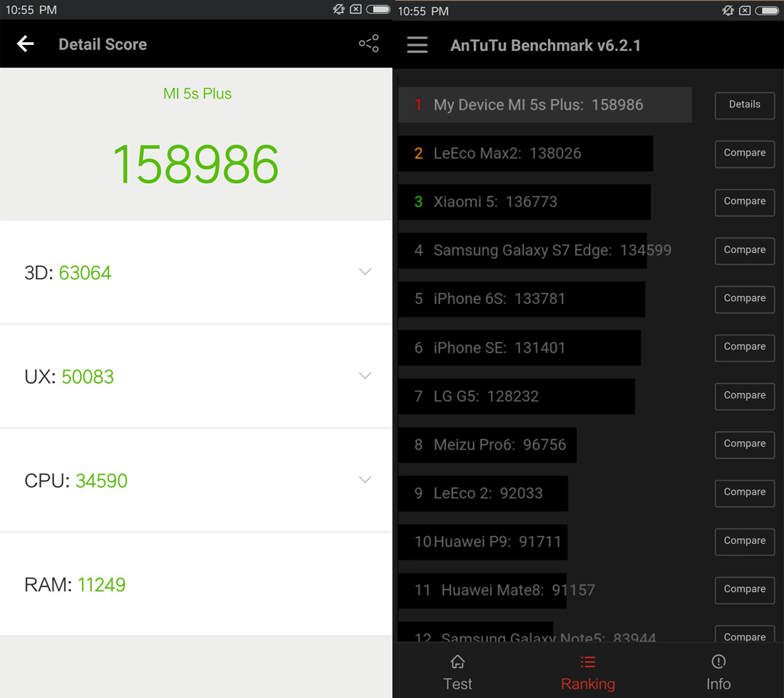Image resolution: width=784 pixels, height=698 pixels.
Task: Tap the left 10:55 PM clock
Action: pyautogui.click(x=31, y=9)
